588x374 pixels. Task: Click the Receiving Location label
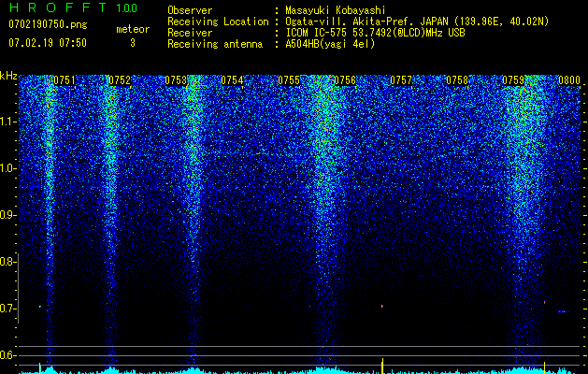tap(218, 22)
